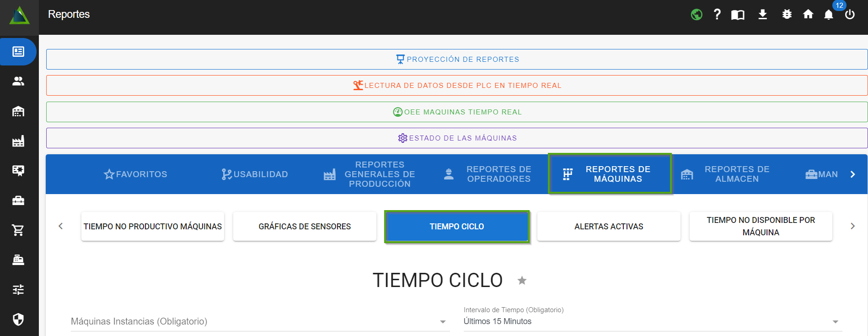The image size is (868, 336).
Task: Click the power logout icon
Action: click(850, 15)
